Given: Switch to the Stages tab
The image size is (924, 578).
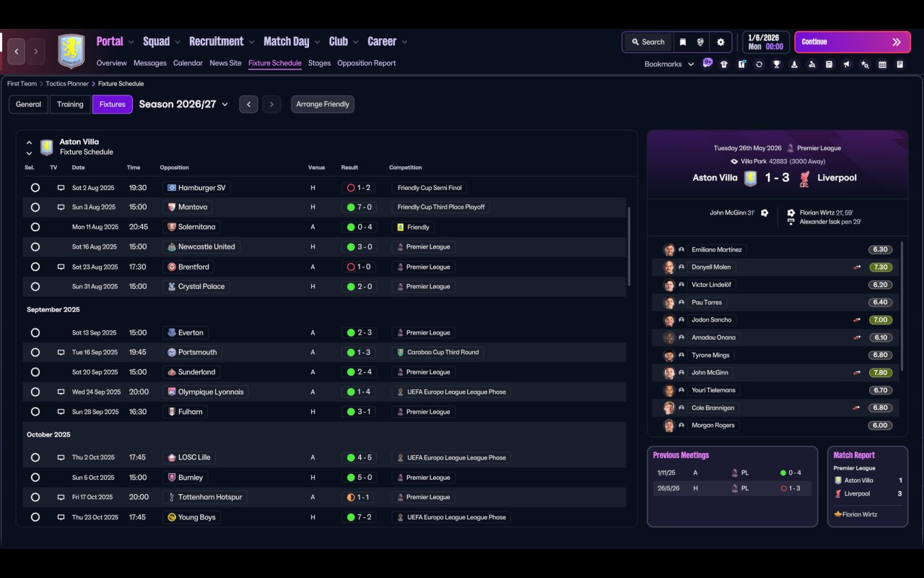Looking at the screenshot, I should point(319,63).
